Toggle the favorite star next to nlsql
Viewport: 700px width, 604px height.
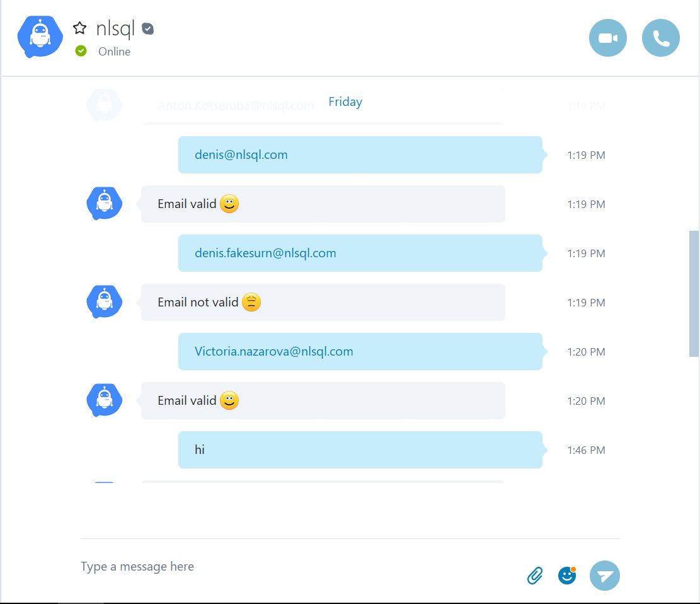click(x=80, y=28)
